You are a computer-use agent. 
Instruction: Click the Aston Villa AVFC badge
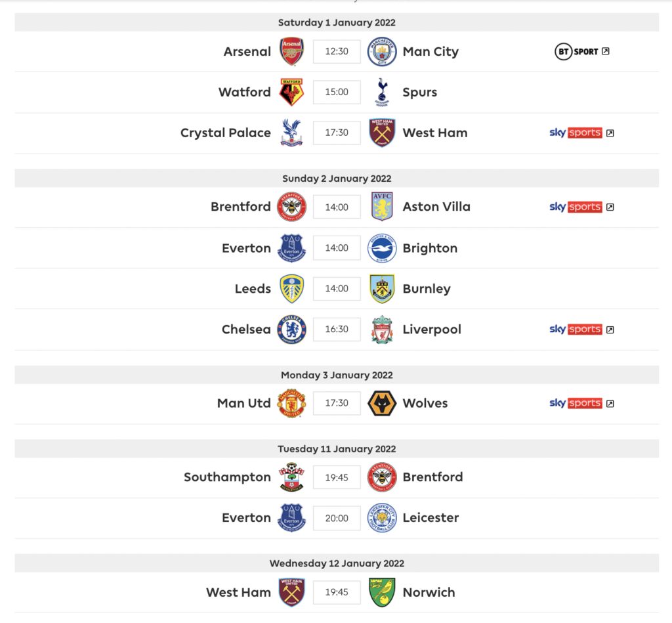[x=382, y=206]
